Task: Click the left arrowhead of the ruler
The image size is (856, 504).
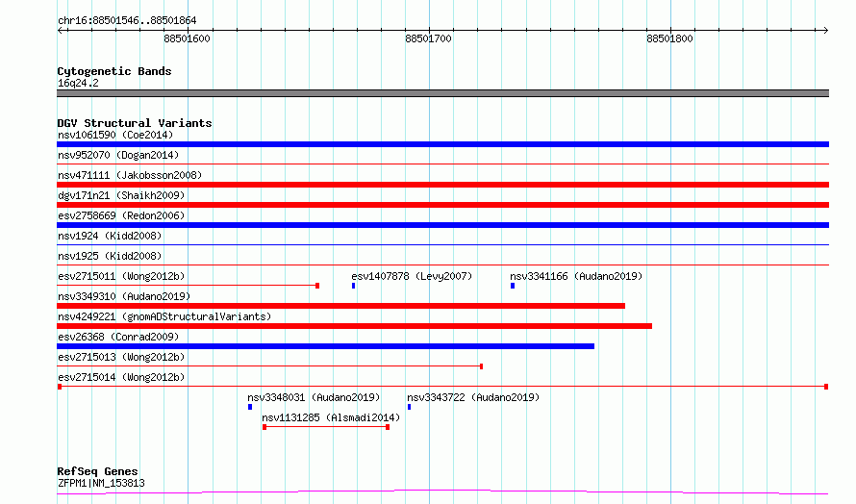Action: 61,30
